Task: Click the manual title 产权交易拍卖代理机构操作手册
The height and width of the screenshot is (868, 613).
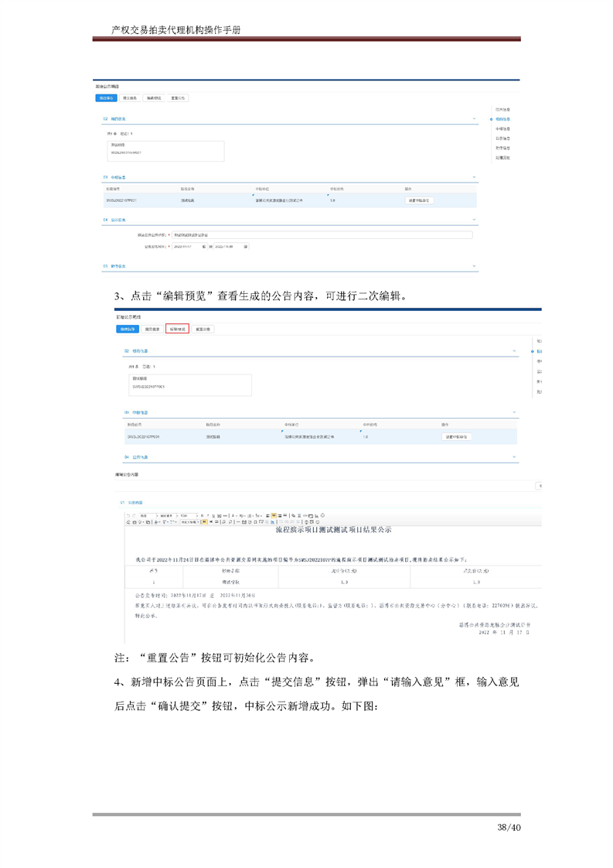Action: 176,29
